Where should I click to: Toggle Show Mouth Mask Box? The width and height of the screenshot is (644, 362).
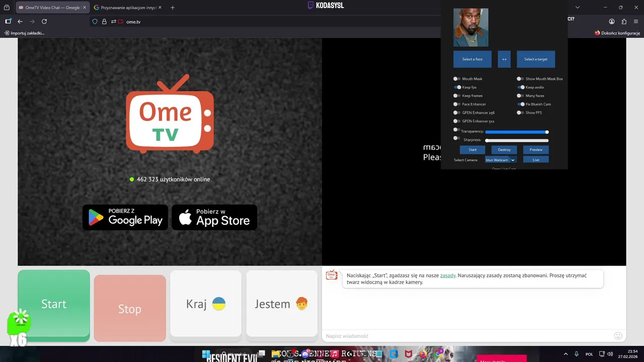tap(520, 79)
